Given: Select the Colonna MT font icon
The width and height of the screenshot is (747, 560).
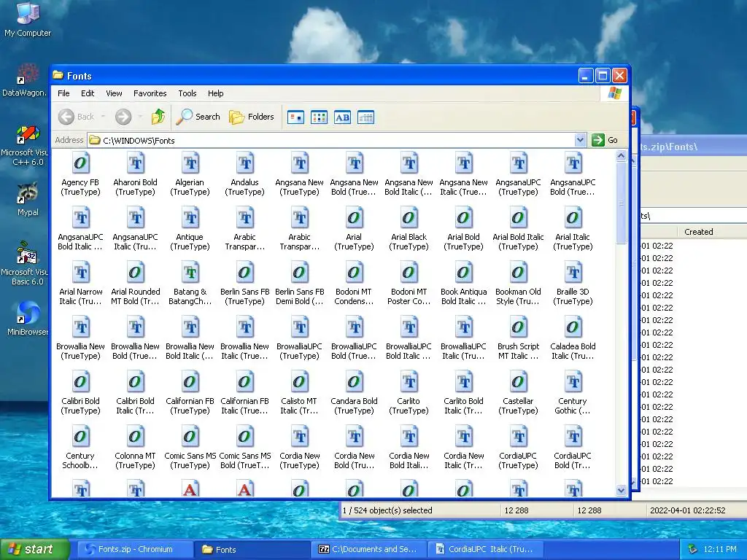Looking at the screenshot, I should tap(135, 437).
